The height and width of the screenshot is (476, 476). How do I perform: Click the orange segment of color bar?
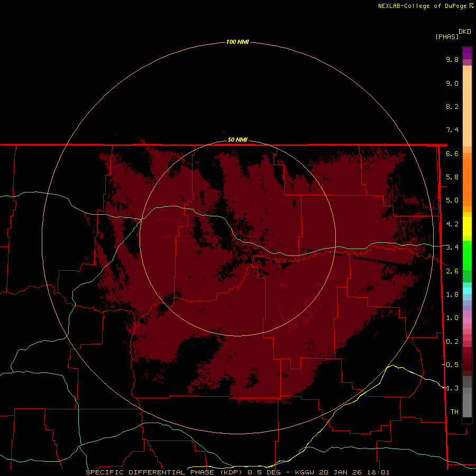467,182
